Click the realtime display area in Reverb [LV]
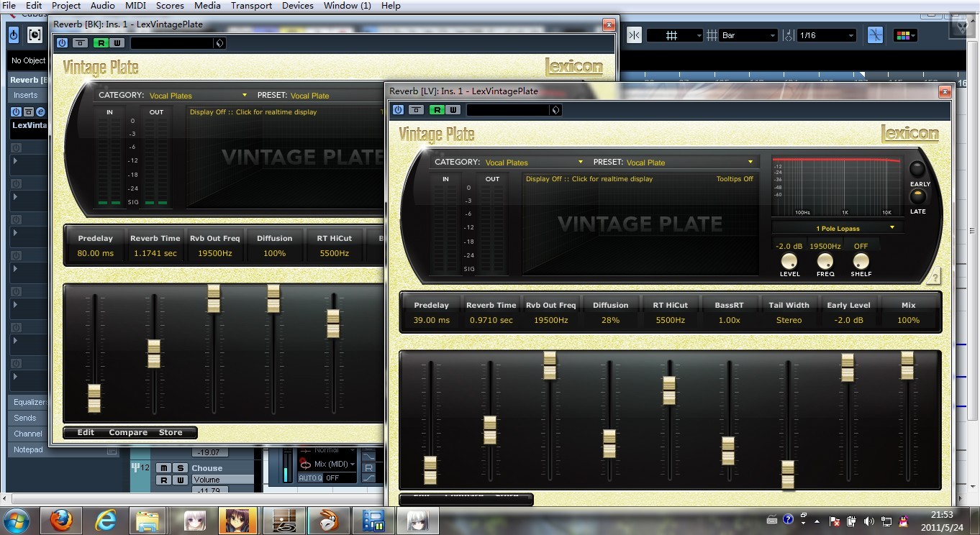The image size is (980, 535). 640,224
